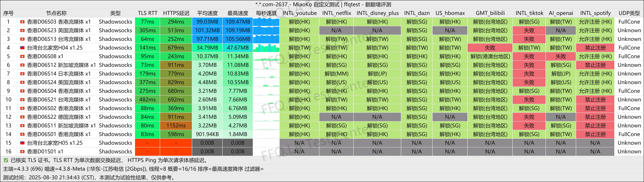
Task: Click the flag icon beside 香港D06S22 德国流媒体
Action: click(x=22, y=117)
